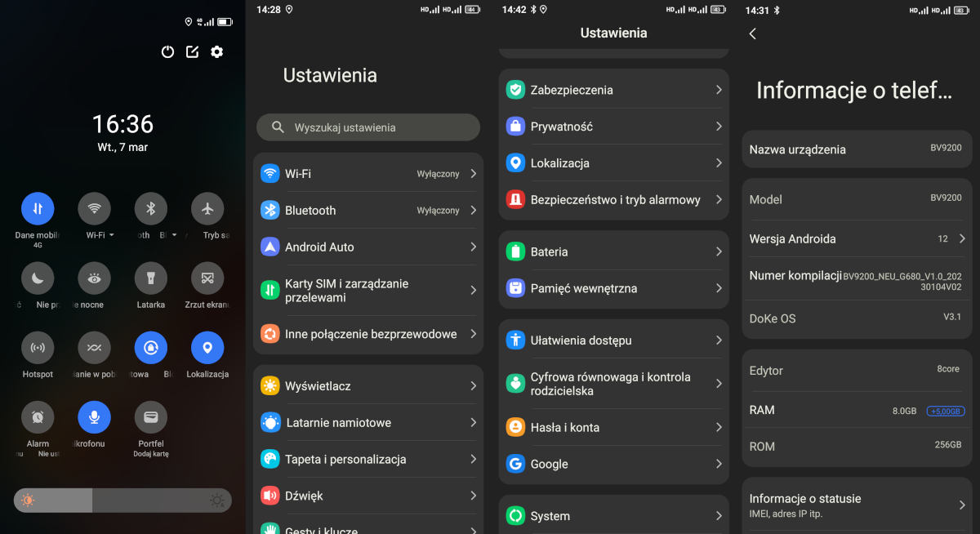Tap the power icon in quick settings
This screenshot has height=534, width=980.
(x=167, y=51)
